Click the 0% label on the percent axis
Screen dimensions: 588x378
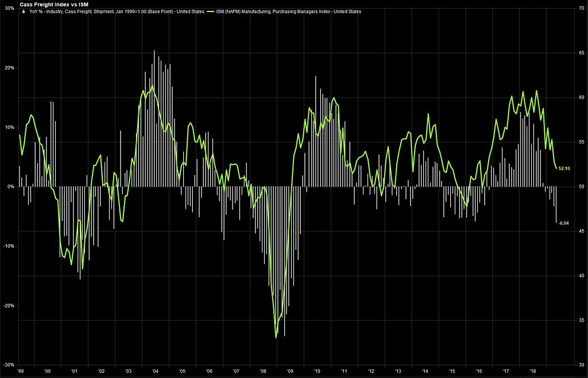point(10,186)
